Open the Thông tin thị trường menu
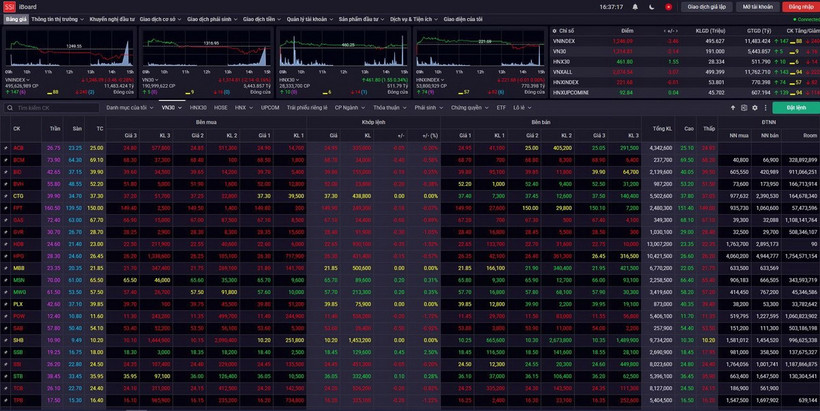This screenshot has height=411, width=820. [56, 19]
